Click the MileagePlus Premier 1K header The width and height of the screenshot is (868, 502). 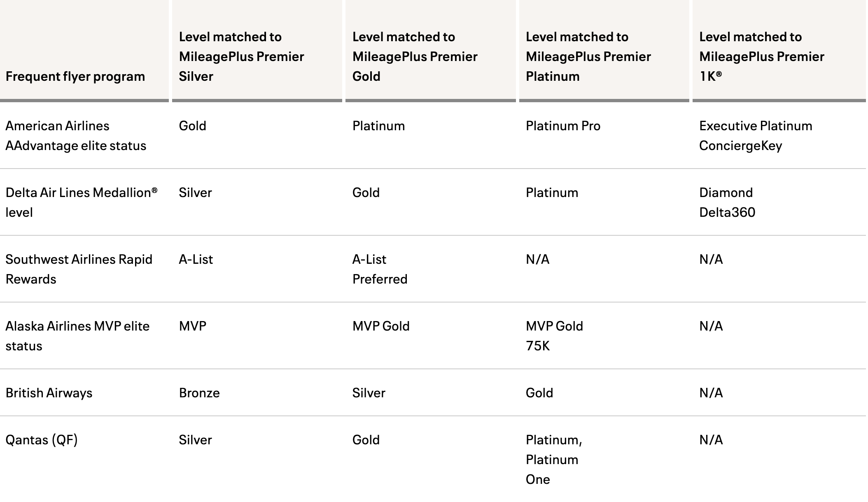click(761, 56)
